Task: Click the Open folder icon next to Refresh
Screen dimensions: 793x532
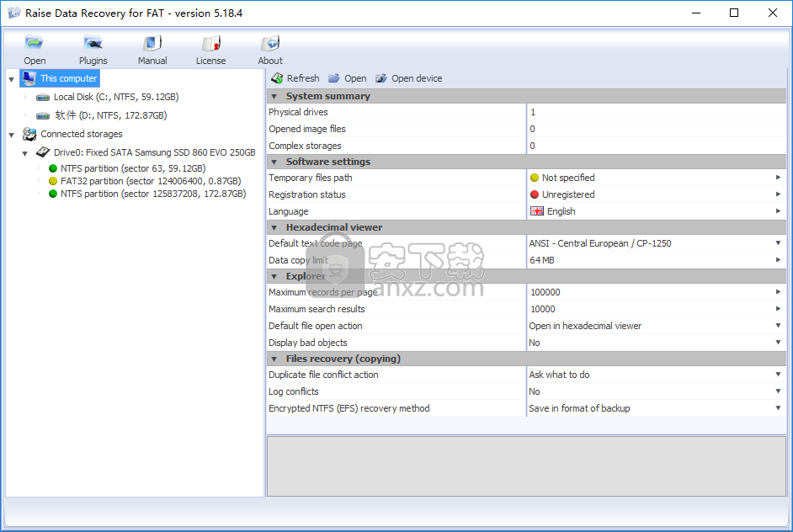Action: click(x=334, y=78)
